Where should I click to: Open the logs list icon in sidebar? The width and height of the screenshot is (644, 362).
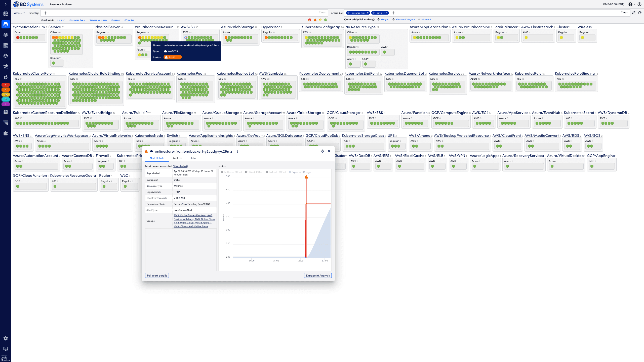click(x=6, y=46)
